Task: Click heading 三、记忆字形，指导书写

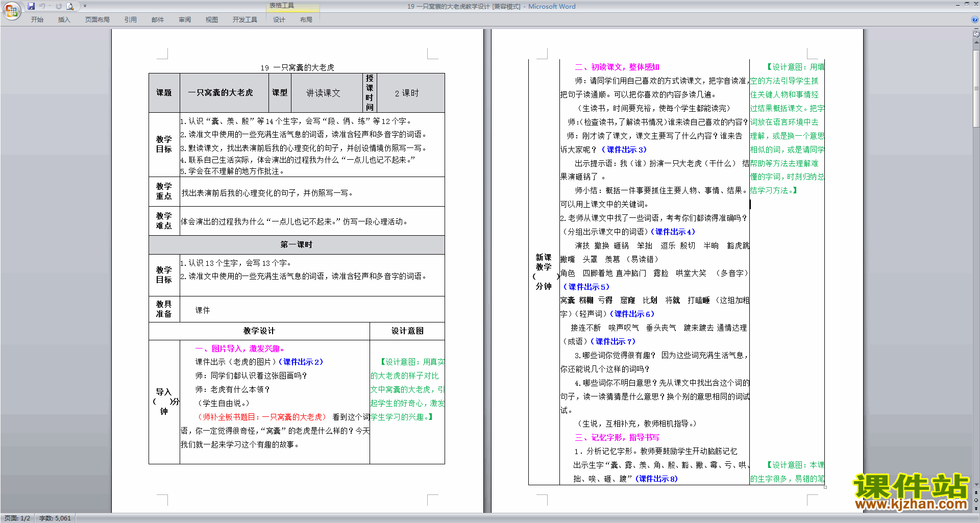Action: (617, 437)
